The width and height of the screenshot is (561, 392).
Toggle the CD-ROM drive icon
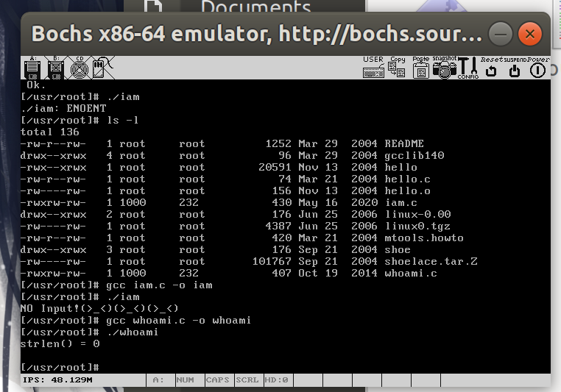tap(80, 68)
